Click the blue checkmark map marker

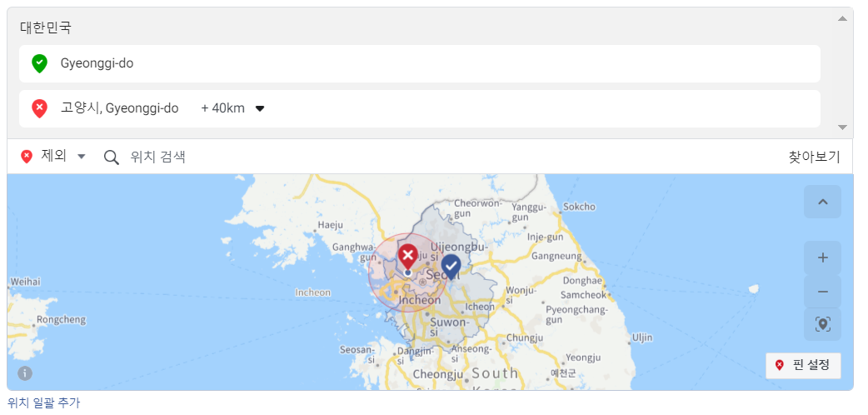click(451, 266)
